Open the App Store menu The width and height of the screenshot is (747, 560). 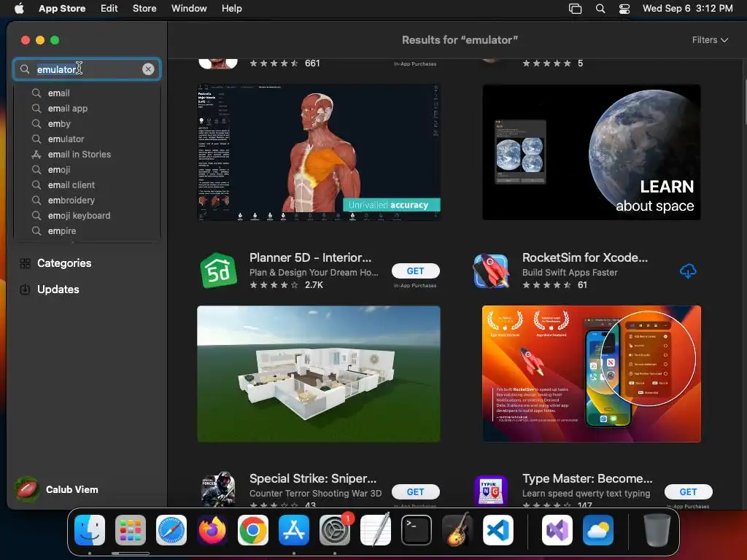(62, 8)
